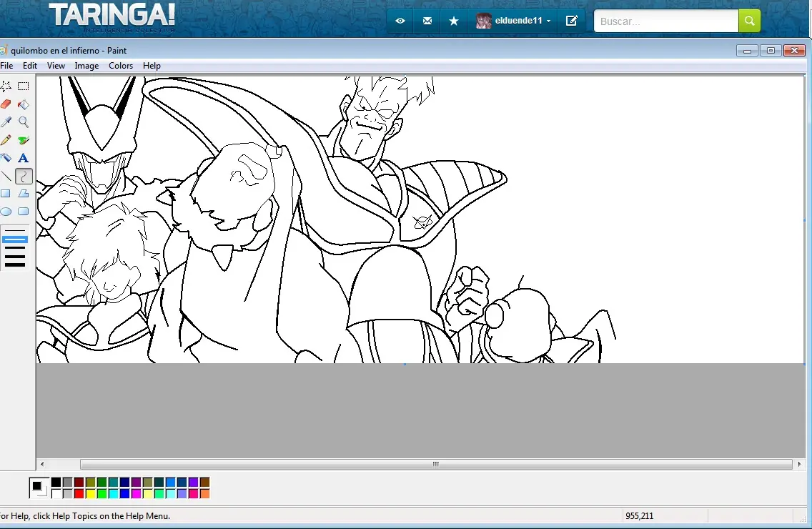Image resolution: width=812 pixels, height=529 pixels.
Task: Expand the elduende11 user dropdown
Action: [548, 21]
